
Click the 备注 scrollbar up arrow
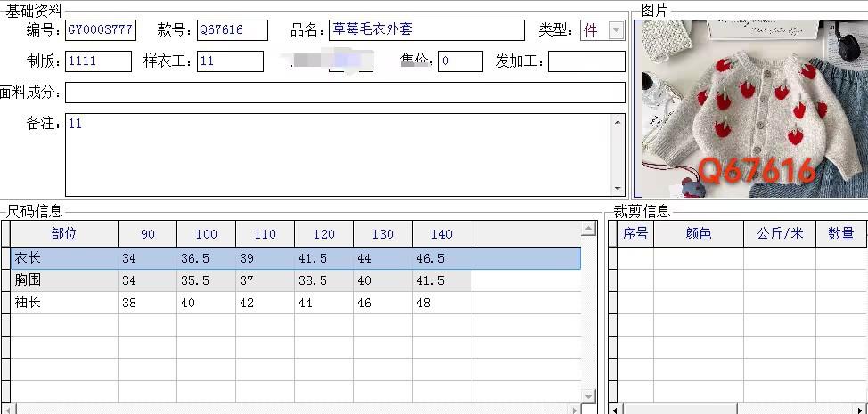click(618, 122)
